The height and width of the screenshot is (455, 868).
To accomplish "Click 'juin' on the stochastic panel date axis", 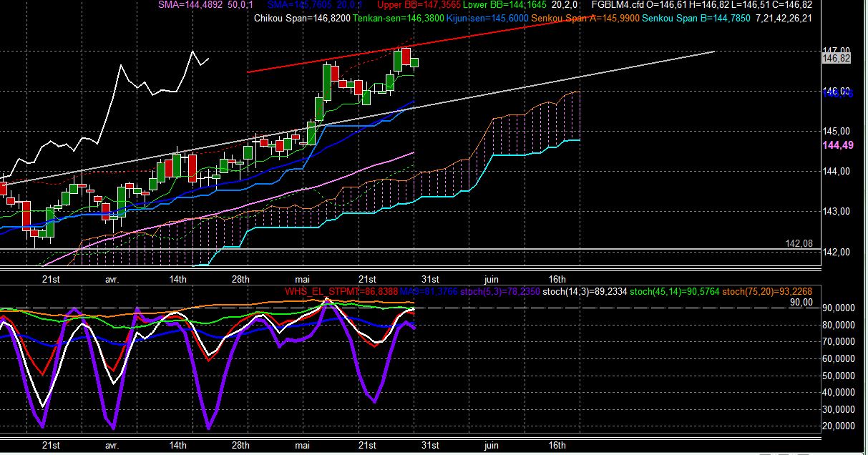I will coord(491,446).
